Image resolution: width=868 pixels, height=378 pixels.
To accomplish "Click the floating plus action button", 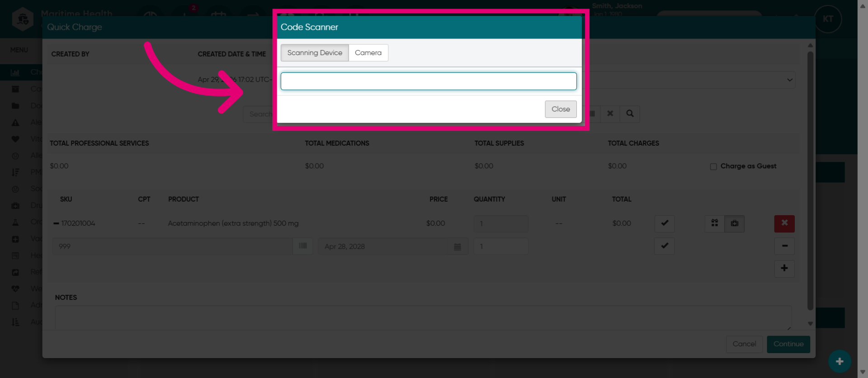I will 840,361.
